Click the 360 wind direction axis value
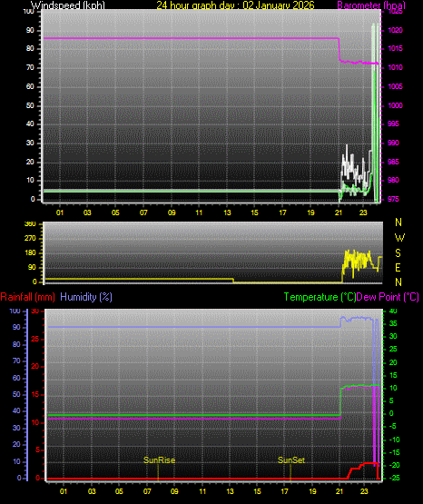 point(30,224)
